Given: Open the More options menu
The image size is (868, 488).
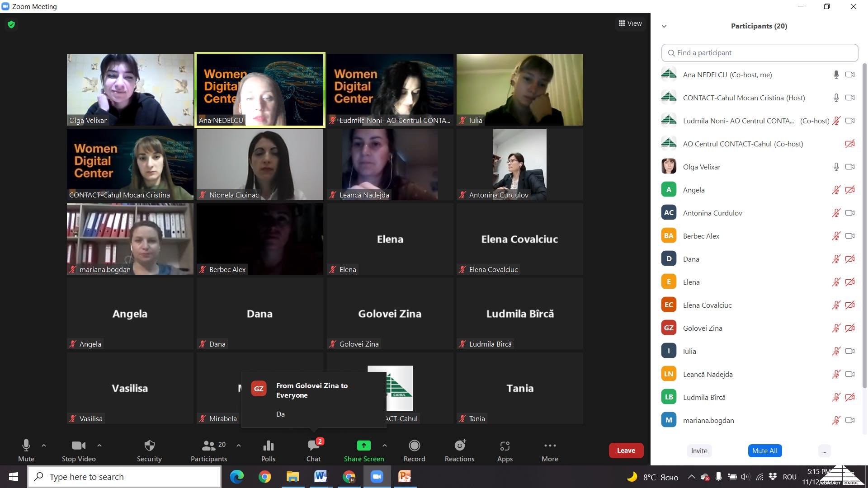Looking at the screenshot, I should click(550, 446).
